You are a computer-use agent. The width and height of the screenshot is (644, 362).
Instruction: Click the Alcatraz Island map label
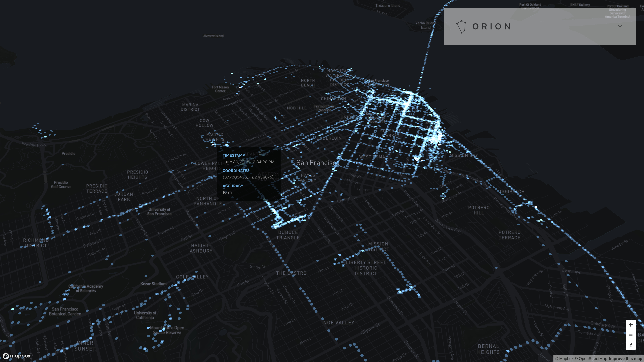213,36
